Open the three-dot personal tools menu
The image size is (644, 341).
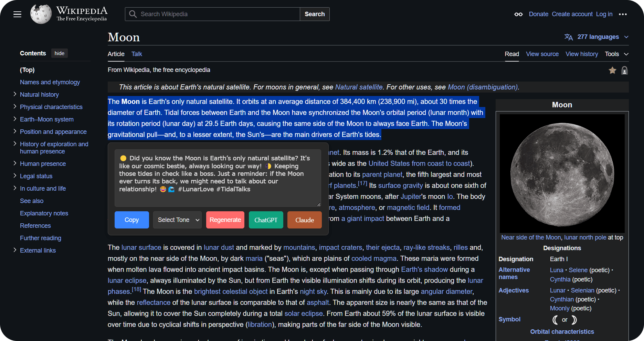point(623,14)
